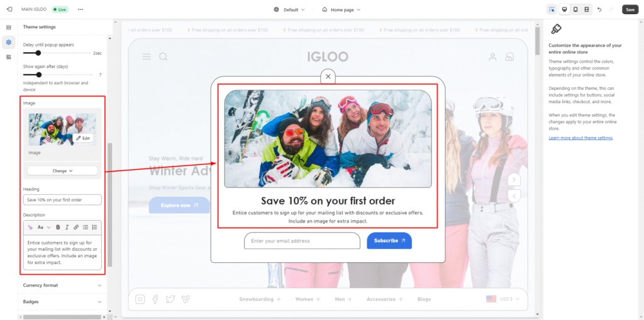The width and height of the screenshot is (644, 320).
Task: Open Learn more about theme settings link
Action: pos(580,138)
